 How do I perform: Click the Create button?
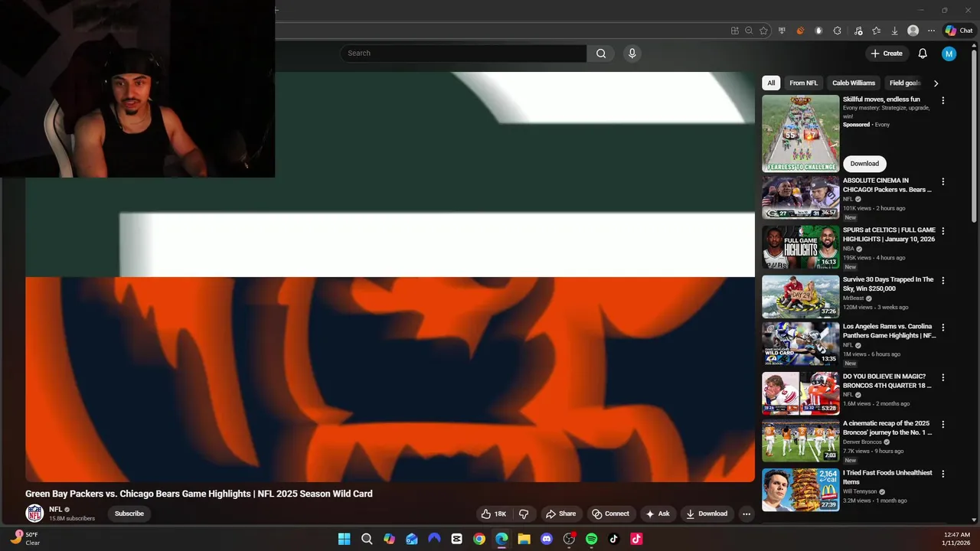click(887, 54)
